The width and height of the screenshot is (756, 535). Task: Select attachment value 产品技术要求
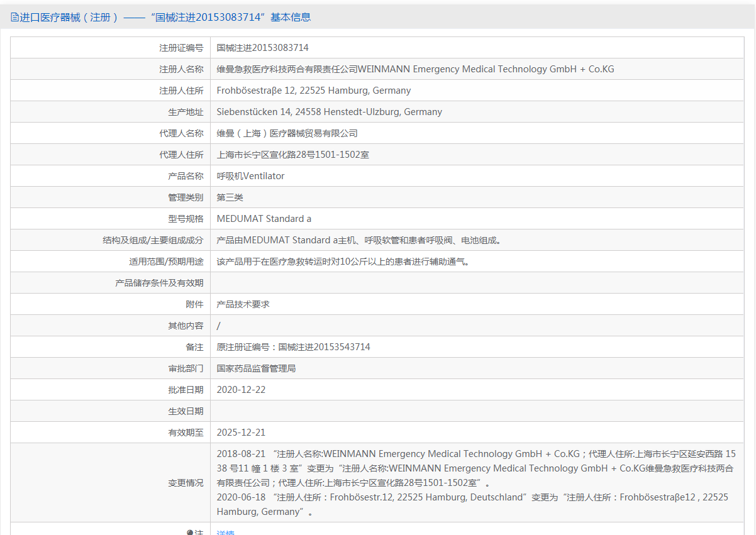click(x=243, y=304)
